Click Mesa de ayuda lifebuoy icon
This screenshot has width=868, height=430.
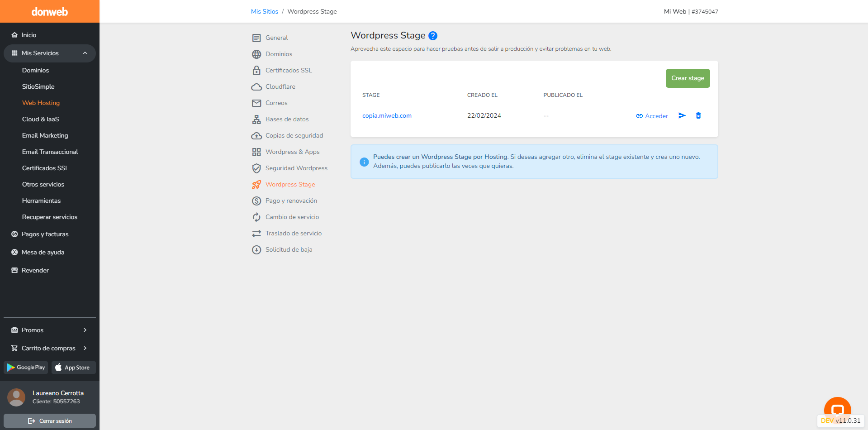click(14, 252)
